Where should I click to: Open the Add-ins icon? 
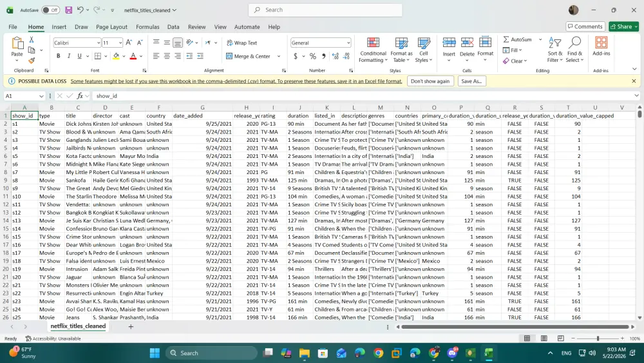coord(601,46)
